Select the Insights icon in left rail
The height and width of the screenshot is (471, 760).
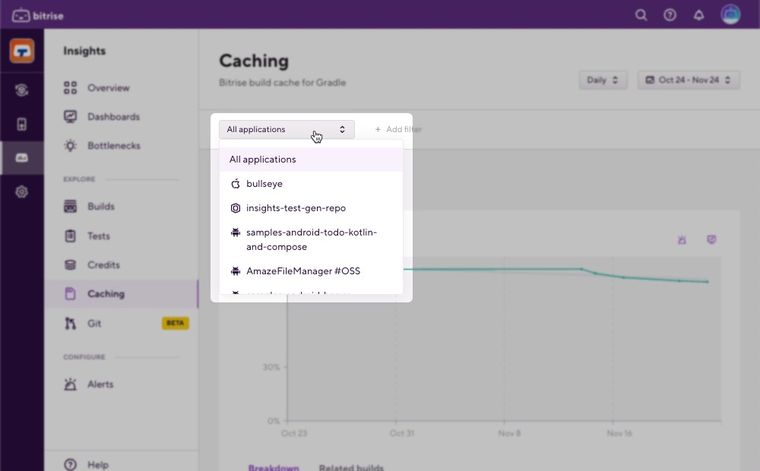22,157
